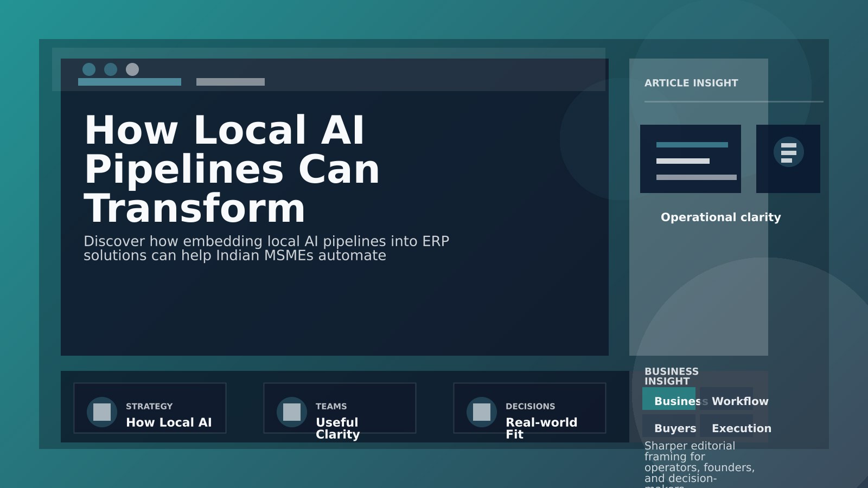Click the TEAMS card square icon
Screen dimensions: 868x488
(x=292, y=412)
